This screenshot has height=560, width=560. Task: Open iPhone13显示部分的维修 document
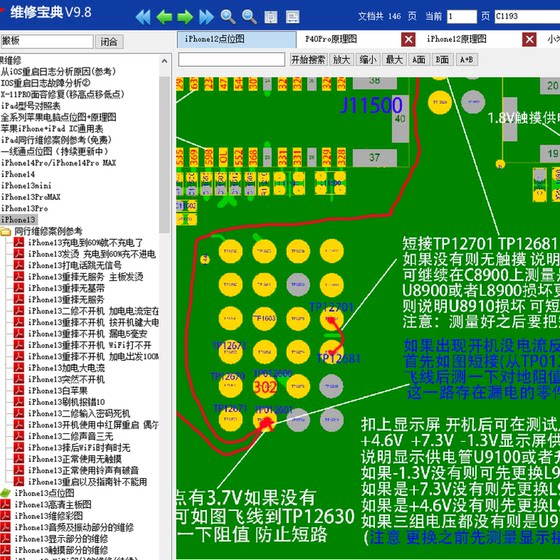pos(61,539)
